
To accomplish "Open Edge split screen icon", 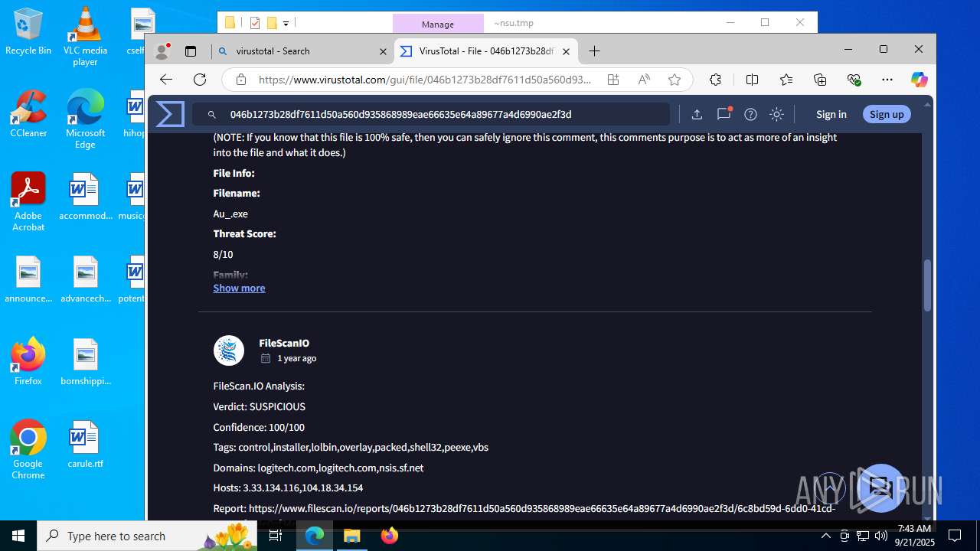I will coord(752,80).
